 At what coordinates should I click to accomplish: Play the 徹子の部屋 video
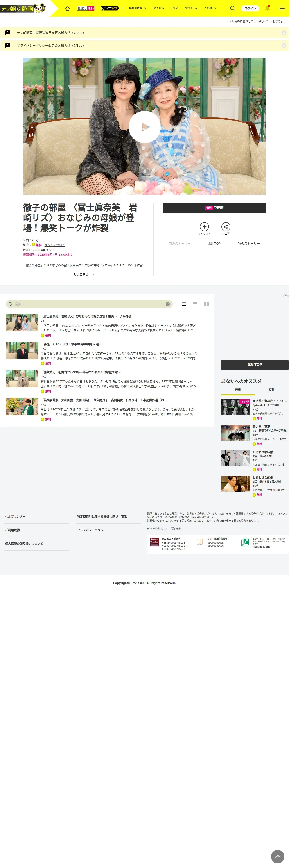click(144, 127)
